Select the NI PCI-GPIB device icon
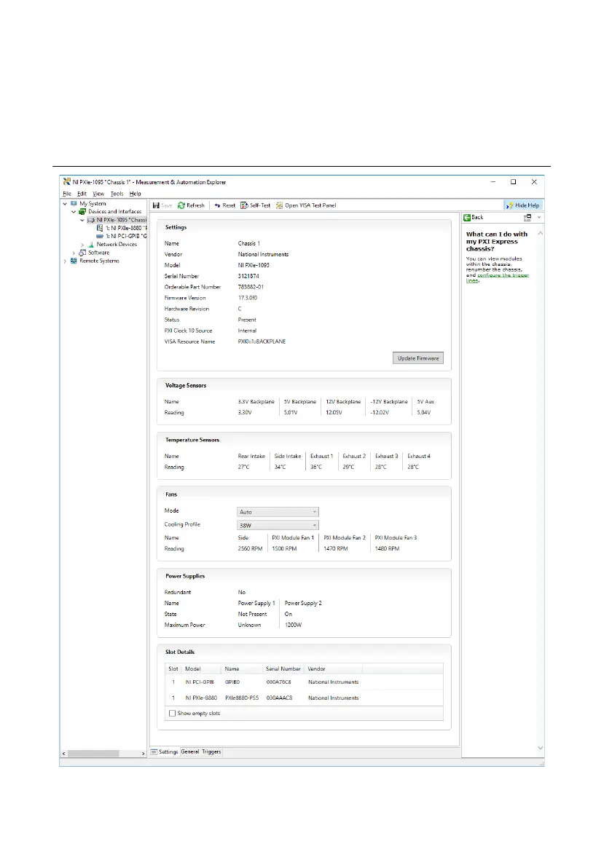The height and width of the screenshot is (868, 612). pyautogui.click(x=100, y=236)
